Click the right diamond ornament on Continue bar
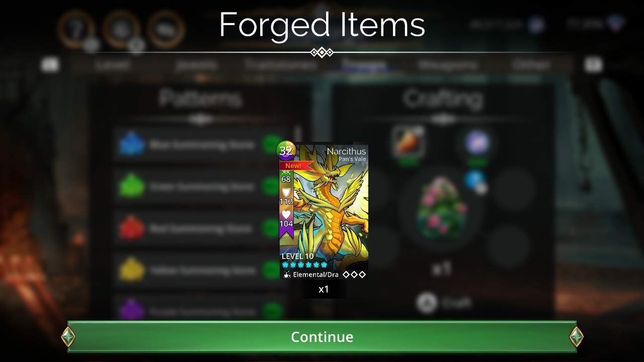The height and width of the screenshot is (362, 644). pos(576,336)
